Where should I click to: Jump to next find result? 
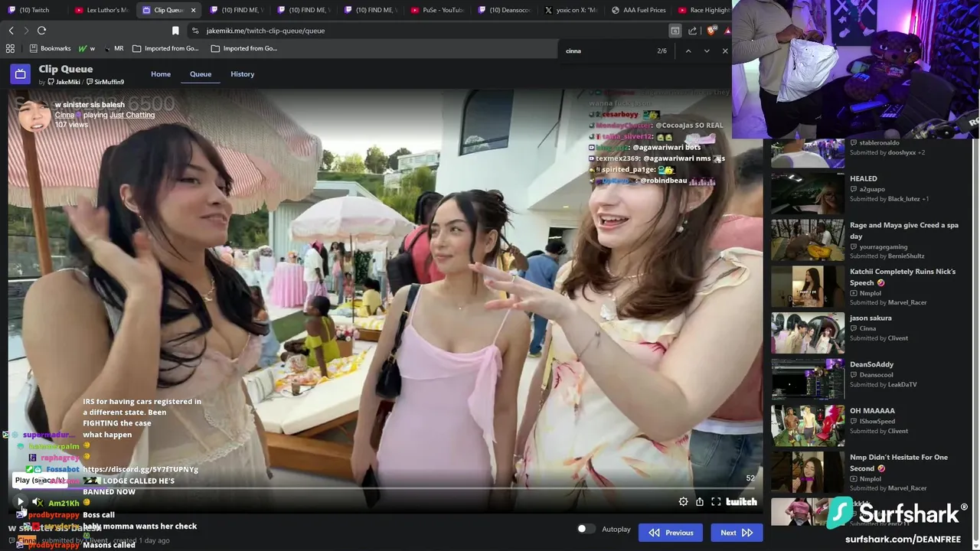click(706, 51)
